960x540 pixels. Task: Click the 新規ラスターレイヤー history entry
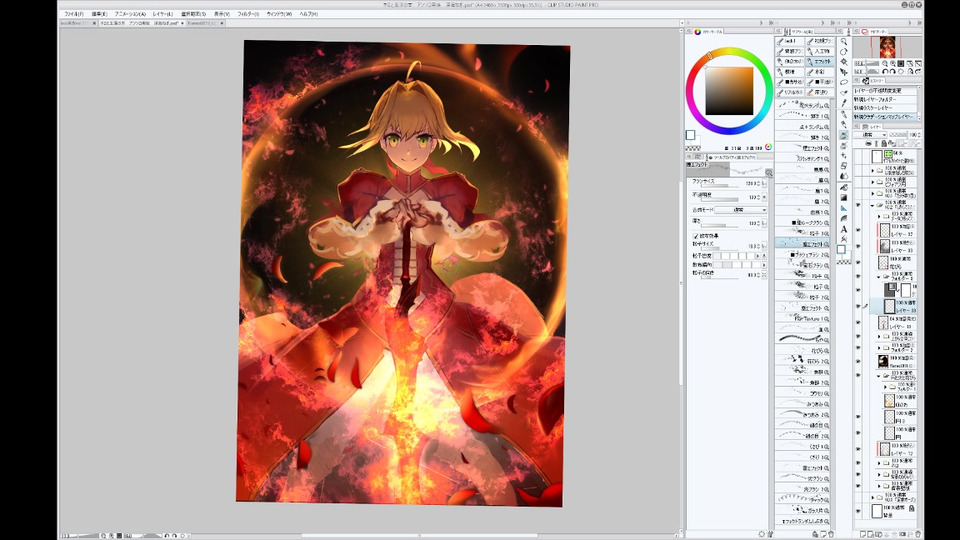885,108
